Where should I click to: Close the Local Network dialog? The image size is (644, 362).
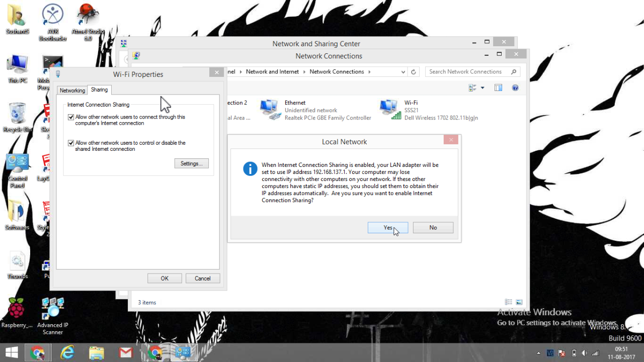pos(451,140)
